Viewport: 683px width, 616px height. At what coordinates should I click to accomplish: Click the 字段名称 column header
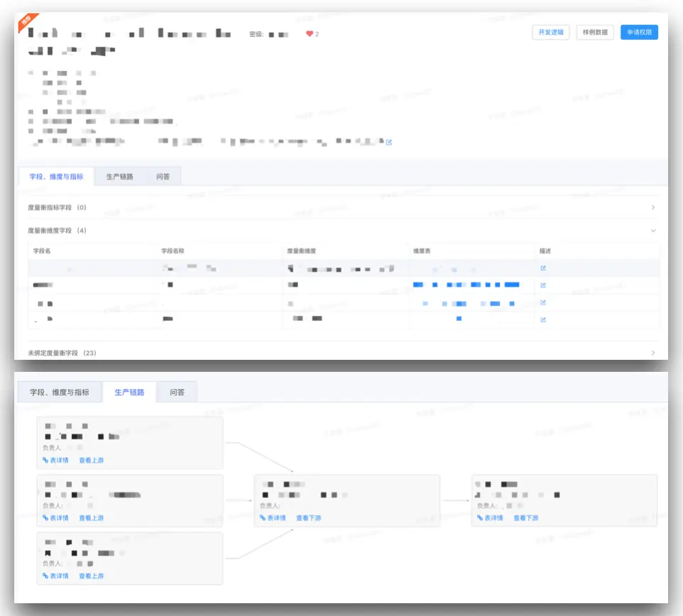pyautogui.click(x=173, y=251)
